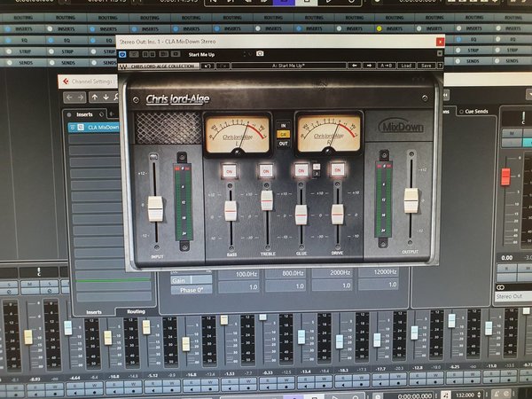Toggle the Treble ON button
This screenshot has width=532, height=399.
coord(266,171)
